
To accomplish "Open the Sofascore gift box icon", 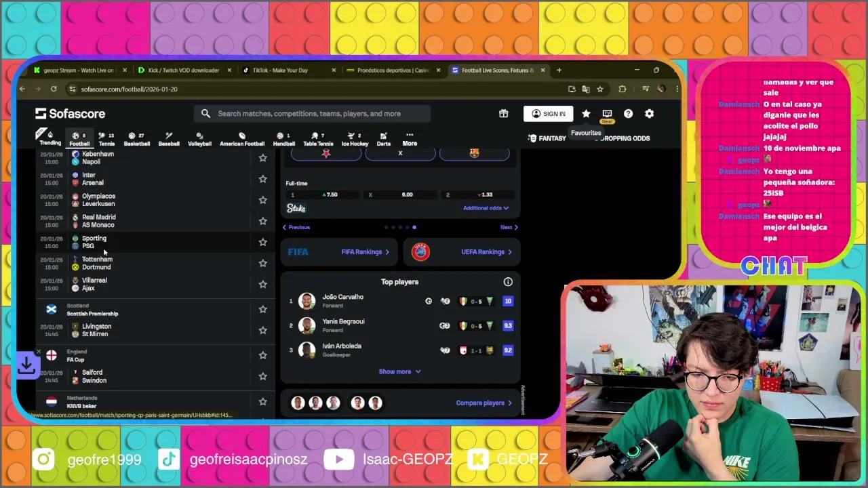I will click(x=503, y=114).
